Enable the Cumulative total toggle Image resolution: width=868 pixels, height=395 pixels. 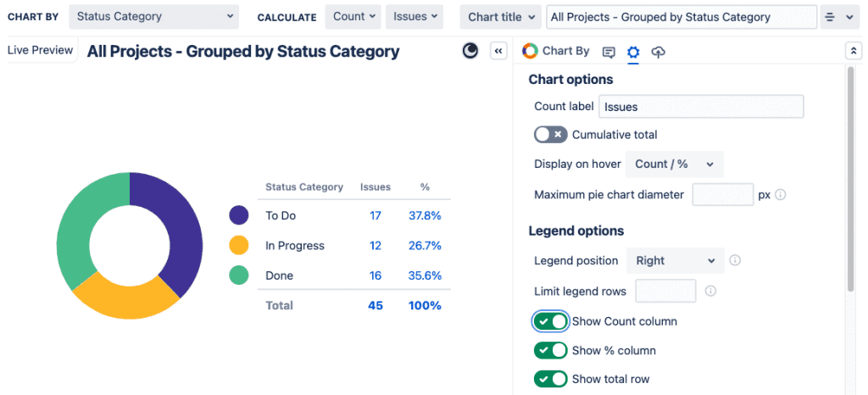[x=550, y=135]
